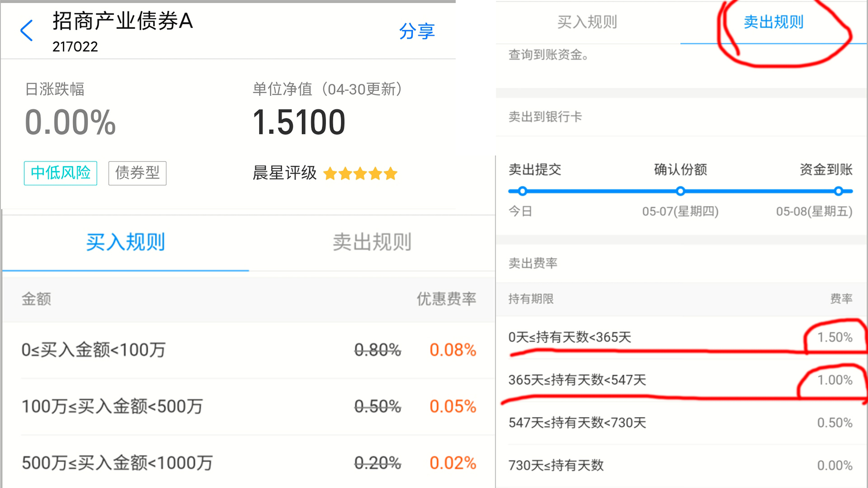Switch to 买入规则 tab in right panel
The image size is (868, 488).
pos(587,22)
